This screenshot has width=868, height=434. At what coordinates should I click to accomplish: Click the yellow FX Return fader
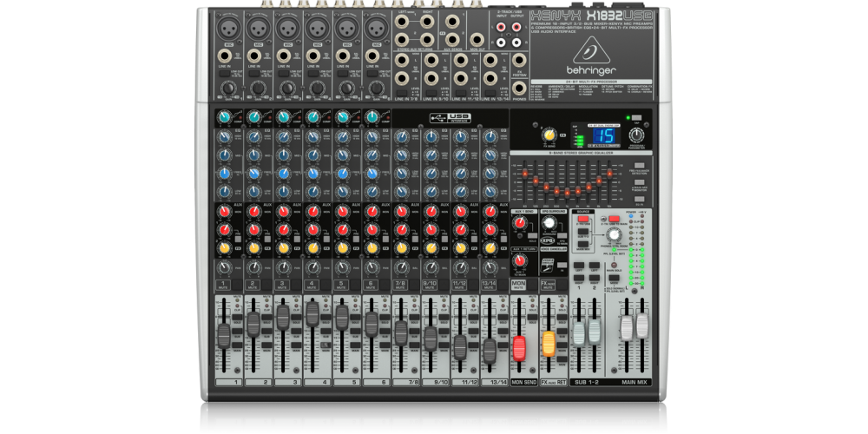[549, 343]
